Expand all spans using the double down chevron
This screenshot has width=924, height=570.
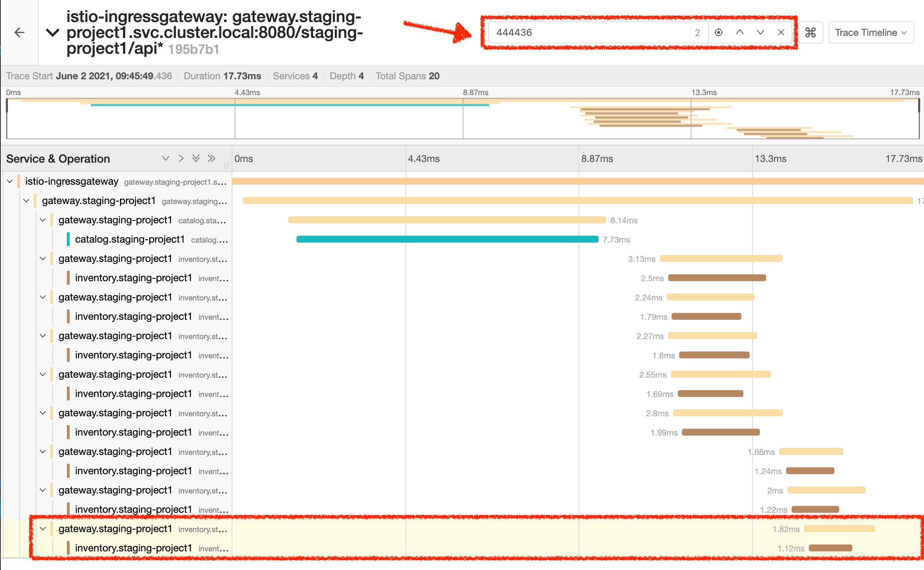pos(196,158)
